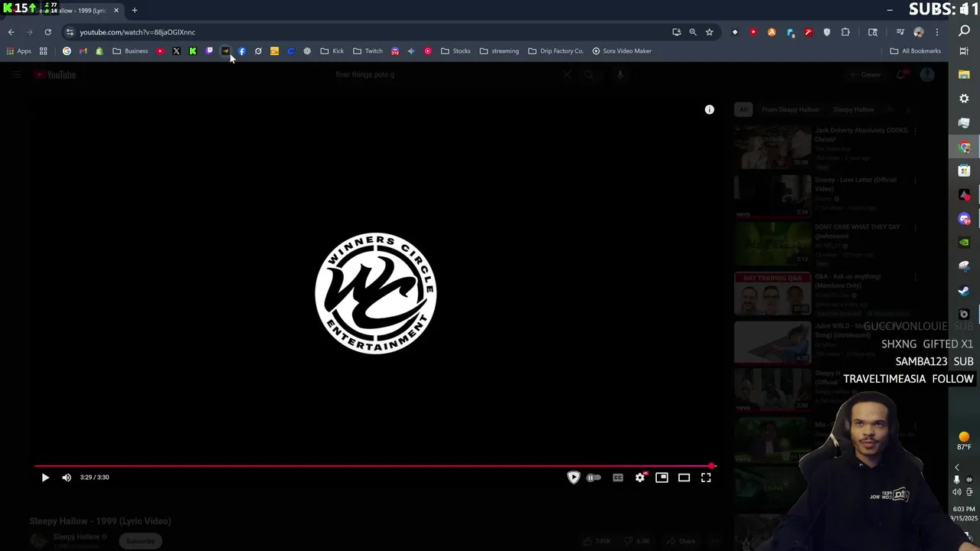Viewport: 980px width, 551px height.
Task: Open YouTube notifications bell
Action: tap(901, 75)
